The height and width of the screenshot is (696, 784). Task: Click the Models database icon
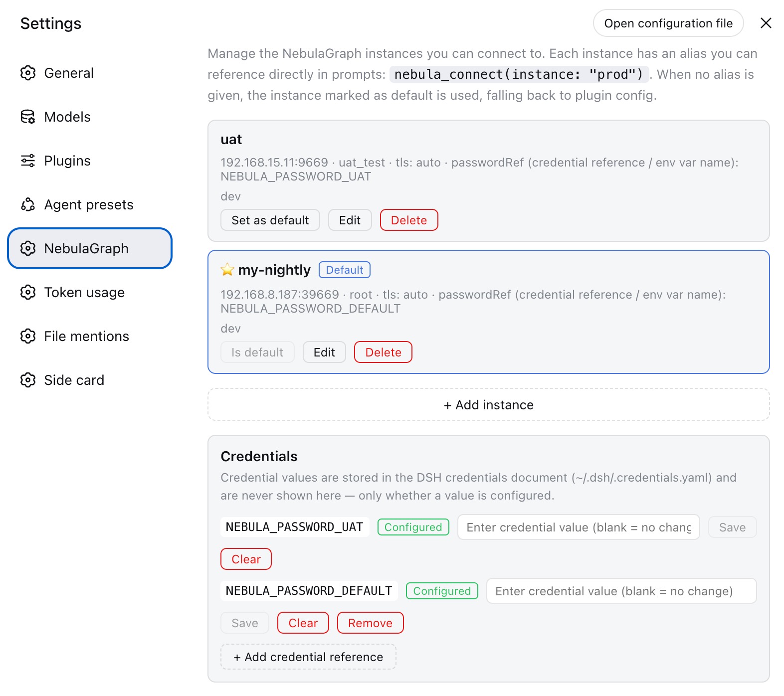click(x=28, y=117)
